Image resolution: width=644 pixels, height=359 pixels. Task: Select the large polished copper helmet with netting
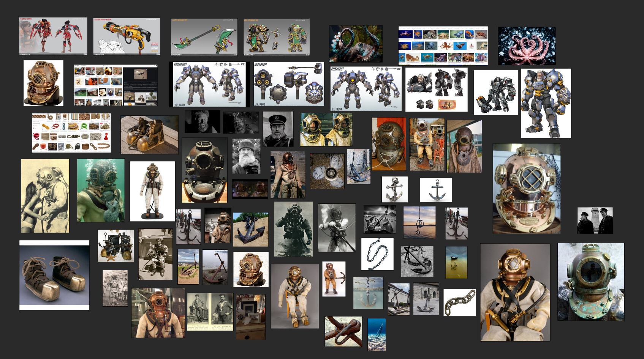(x=526, y=188)
